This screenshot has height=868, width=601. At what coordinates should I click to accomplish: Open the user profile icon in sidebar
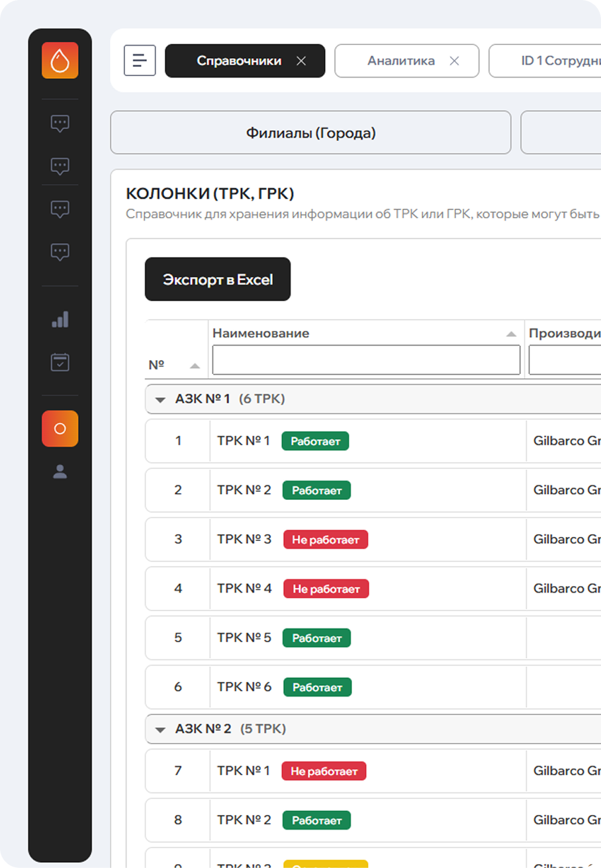60,471
